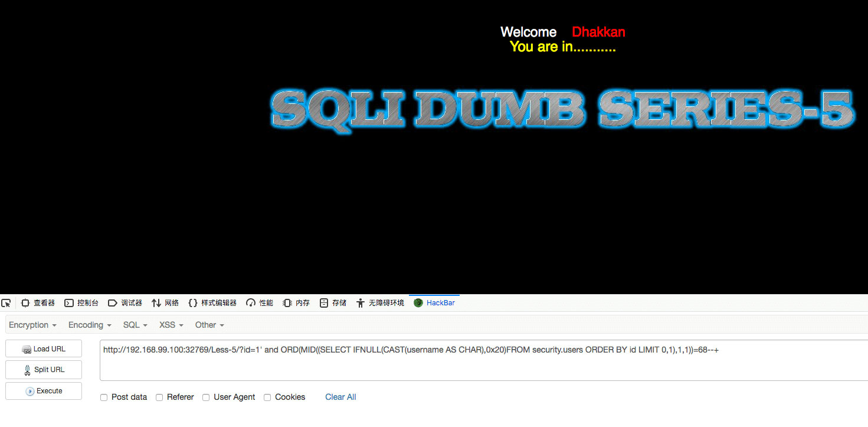Click the SQLI DUMB SERIES-5 banner

tap(563, 110)
